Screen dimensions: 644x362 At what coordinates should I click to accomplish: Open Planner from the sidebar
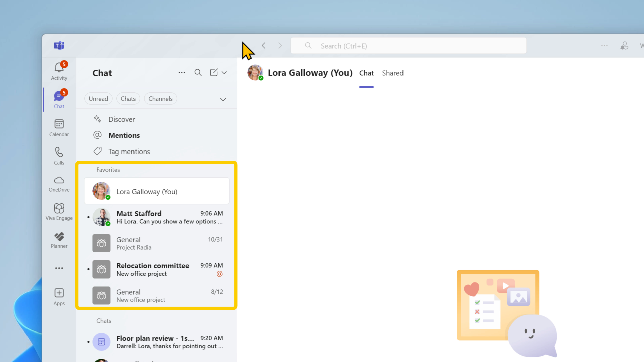pyautogui.click(x=59, y=239)
